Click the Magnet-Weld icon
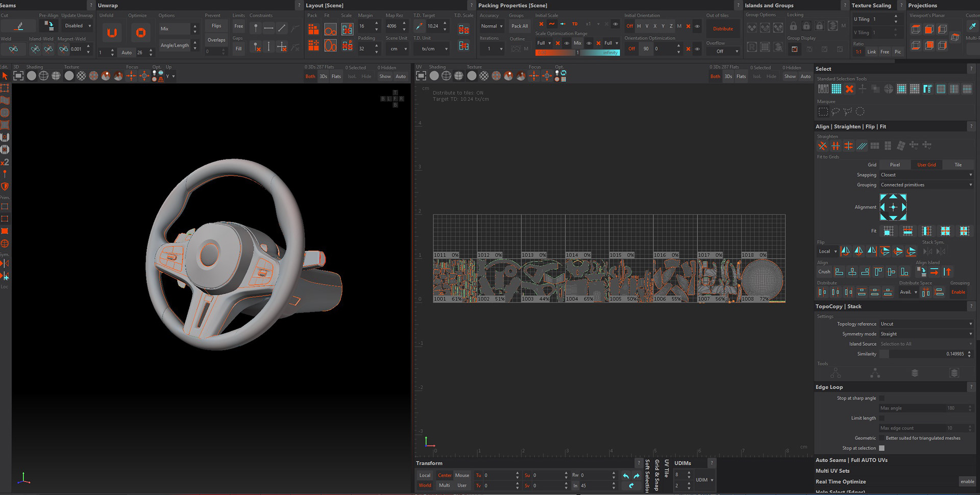 click(63, 49)
